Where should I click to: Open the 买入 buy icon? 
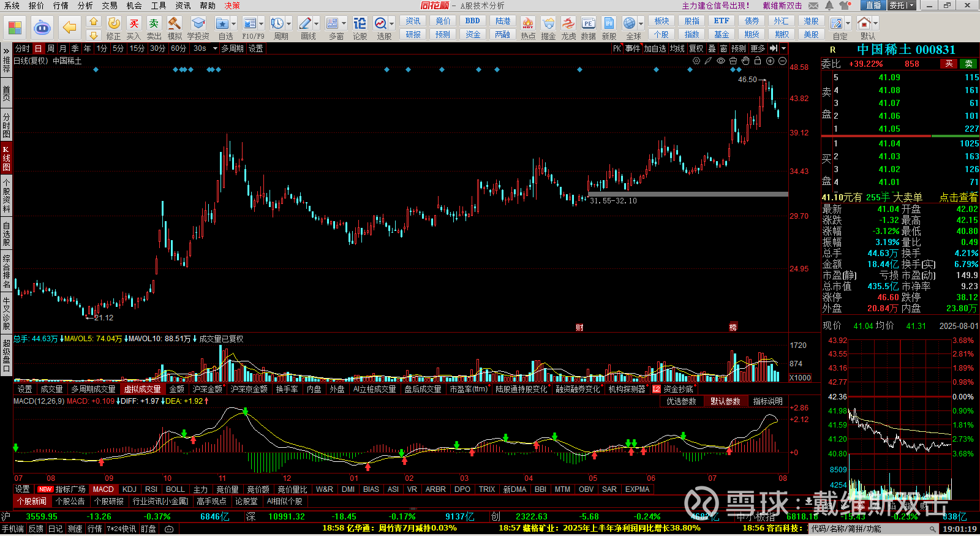tap(134, 23)
